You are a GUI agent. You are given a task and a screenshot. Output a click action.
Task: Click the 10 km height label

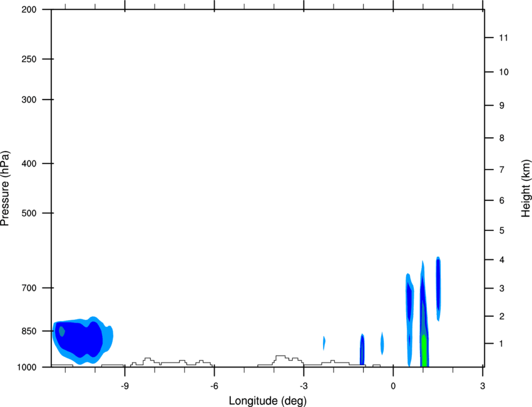503,72
